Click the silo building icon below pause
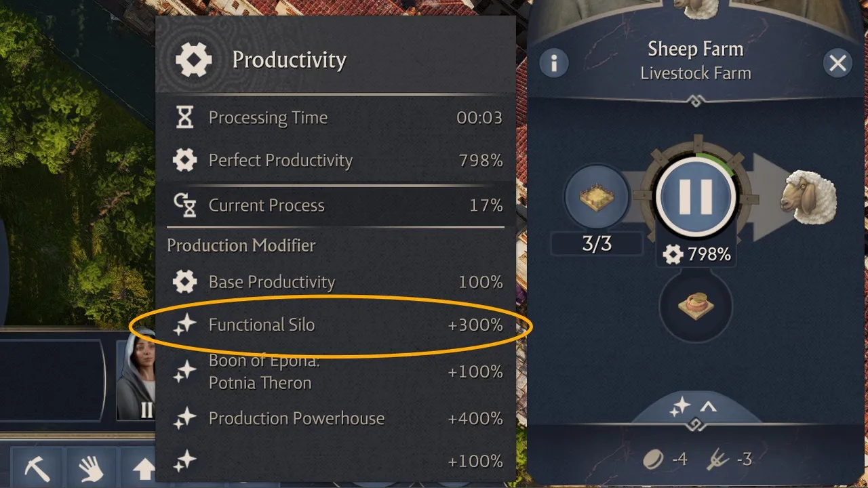Image resolution: width=868 pixels, height=488 pixels. [x=695, y=306]
